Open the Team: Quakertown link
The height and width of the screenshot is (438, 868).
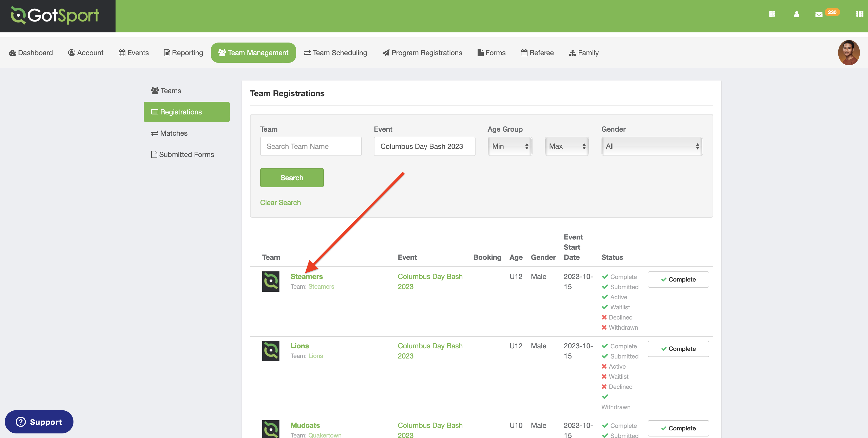[325, 435]
